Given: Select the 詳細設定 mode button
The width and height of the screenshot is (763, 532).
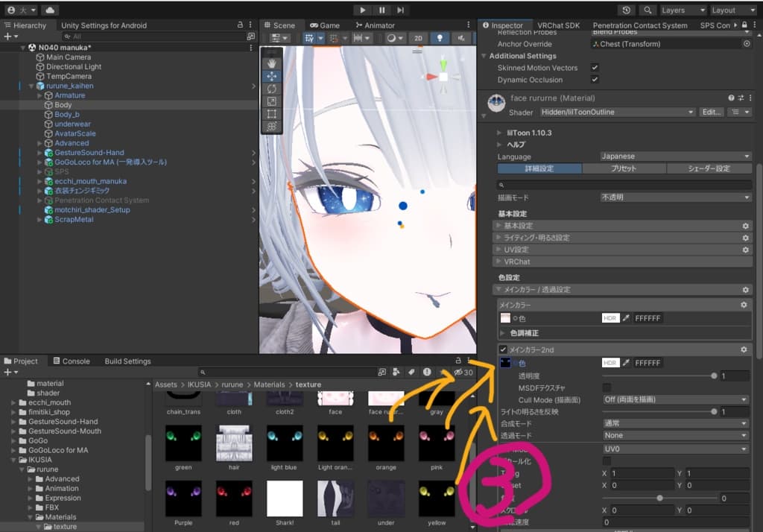Looking at the screenshot, I should [x=539, y=168].
